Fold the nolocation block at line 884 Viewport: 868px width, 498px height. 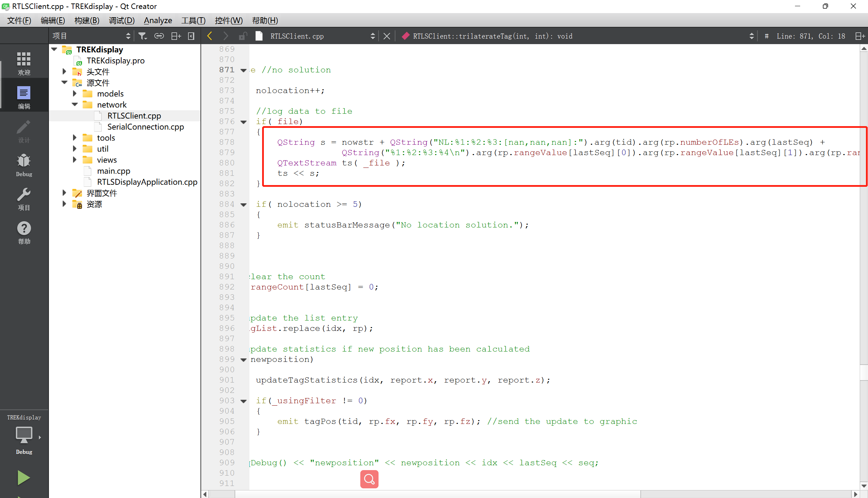[244, 205]
